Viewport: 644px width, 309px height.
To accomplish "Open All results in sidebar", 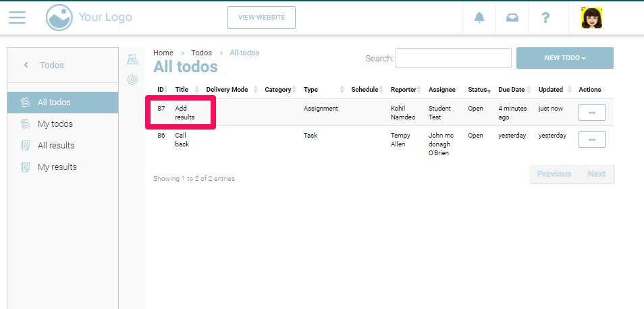I will pyautogui.click(x=55, y=146).
